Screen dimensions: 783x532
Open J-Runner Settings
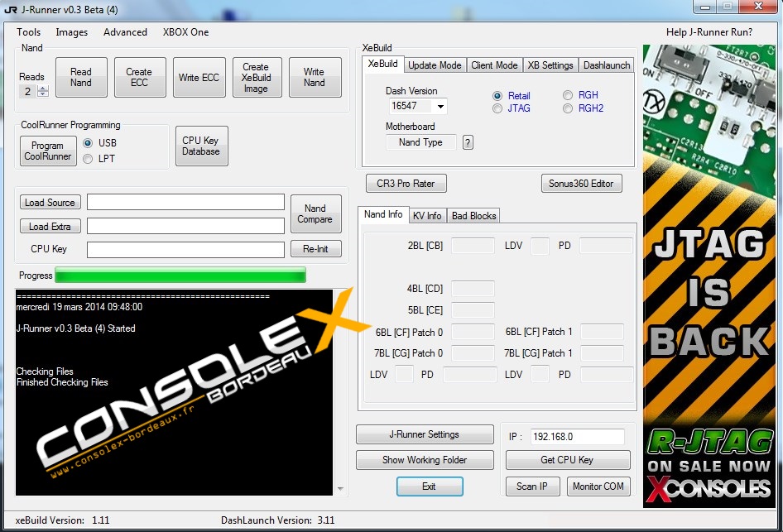(x=425, y=434)
